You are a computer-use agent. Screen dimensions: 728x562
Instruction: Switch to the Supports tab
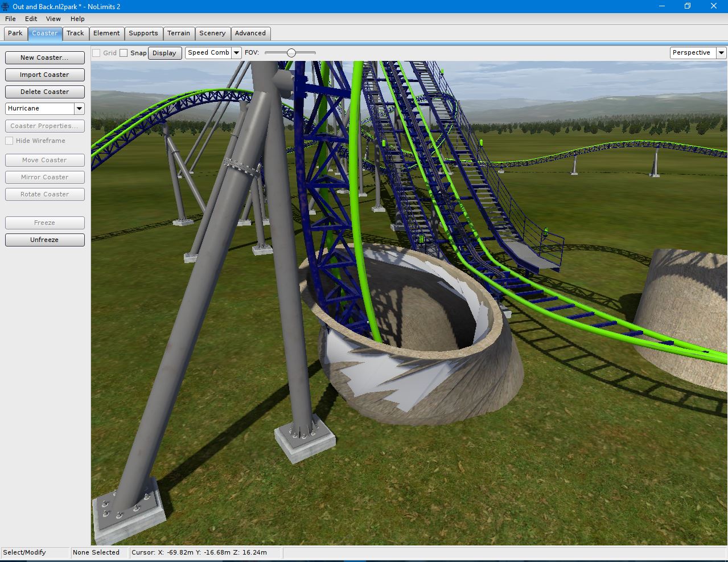143,33
